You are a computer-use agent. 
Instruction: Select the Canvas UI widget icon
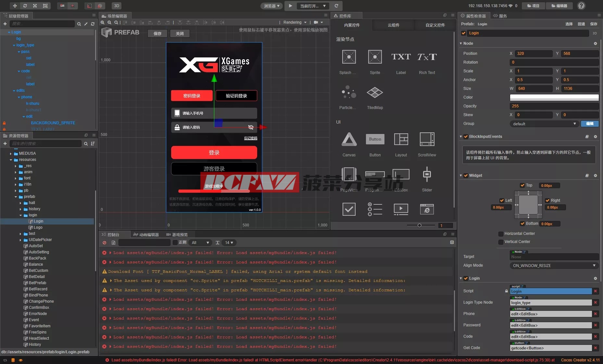(349, 140)
